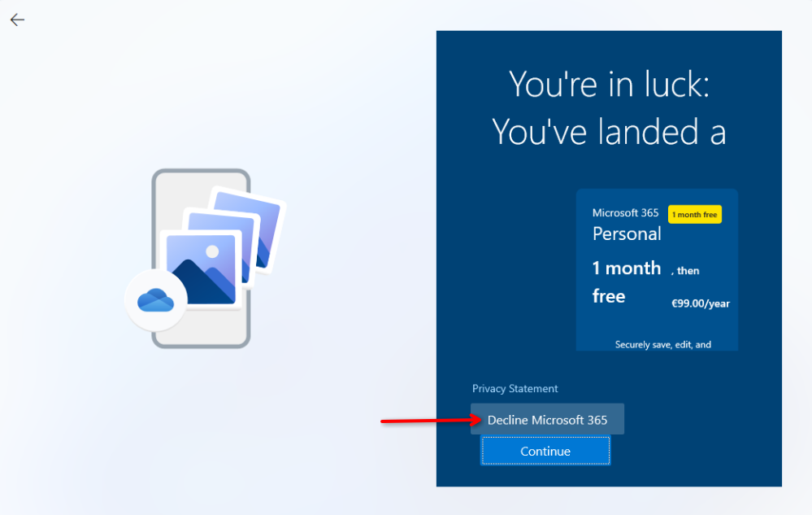This screenshot has height=515, width=812.
Task: Click the yellow "1 month free" badge
Action: 695,214
